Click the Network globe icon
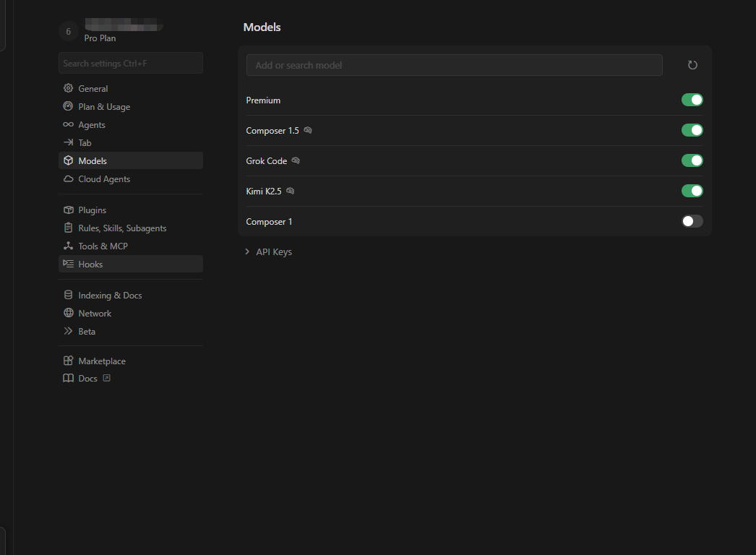The height and width of the screenshot is (555, 756). coord(69,313)
